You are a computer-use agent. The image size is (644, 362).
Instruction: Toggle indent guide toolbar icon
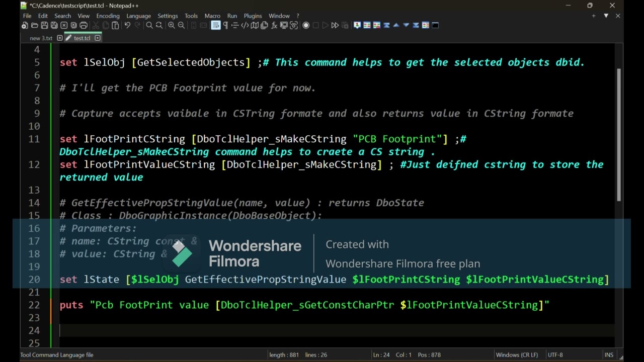click(x=235, y=25)
